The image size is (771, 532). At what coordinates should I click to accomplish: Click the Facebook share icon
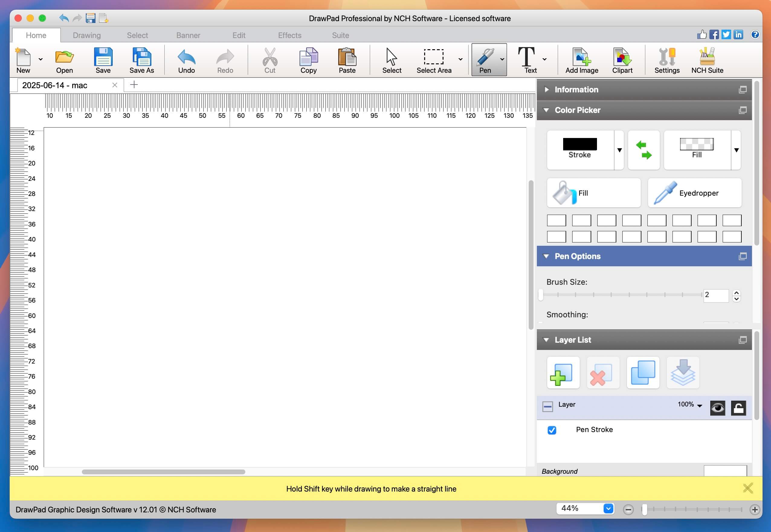(714, 34)
